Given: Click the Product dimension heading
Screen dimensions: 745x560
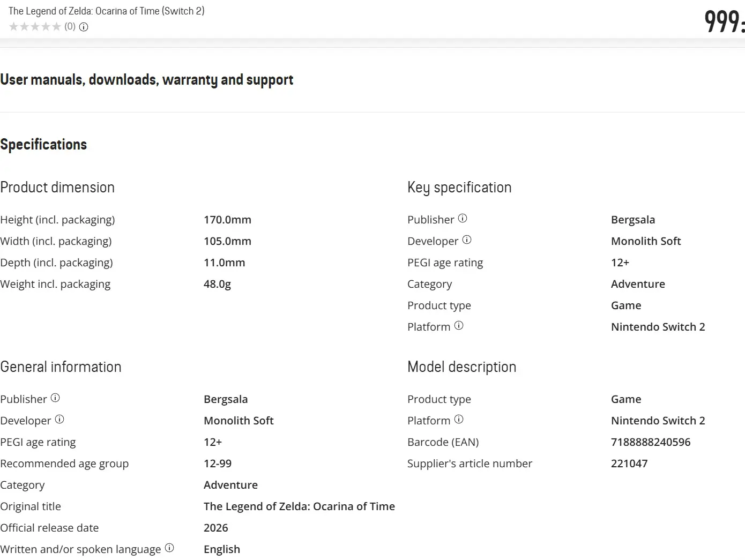Looking at the screenshot, I should pos(57,188).
